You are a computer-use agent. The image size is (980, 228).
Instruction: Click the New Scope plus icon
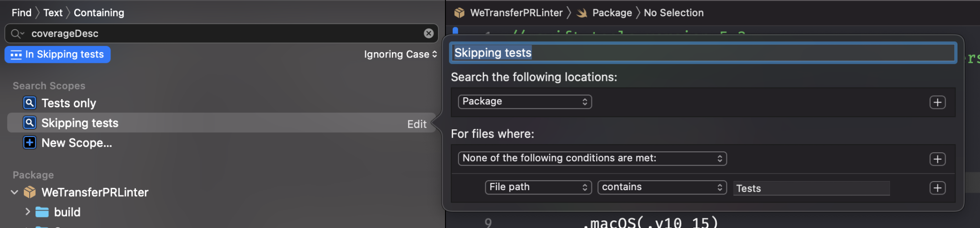(x=30, y=143)
